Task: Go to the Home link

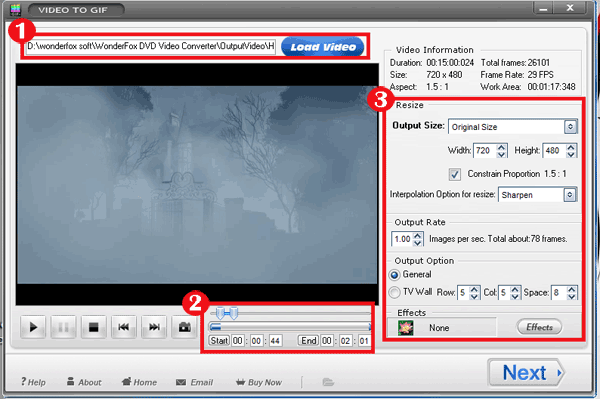Action: (139, 382)
